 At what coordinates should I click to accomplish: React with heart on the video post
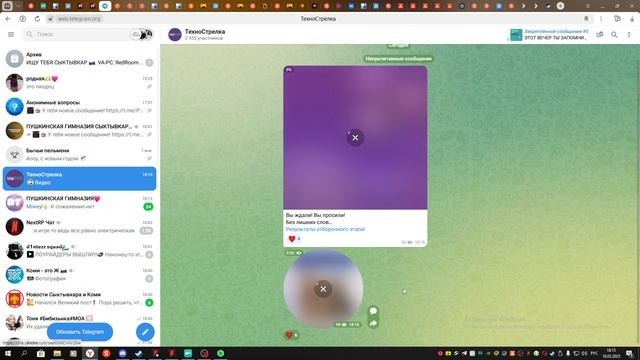pos(294,239)
